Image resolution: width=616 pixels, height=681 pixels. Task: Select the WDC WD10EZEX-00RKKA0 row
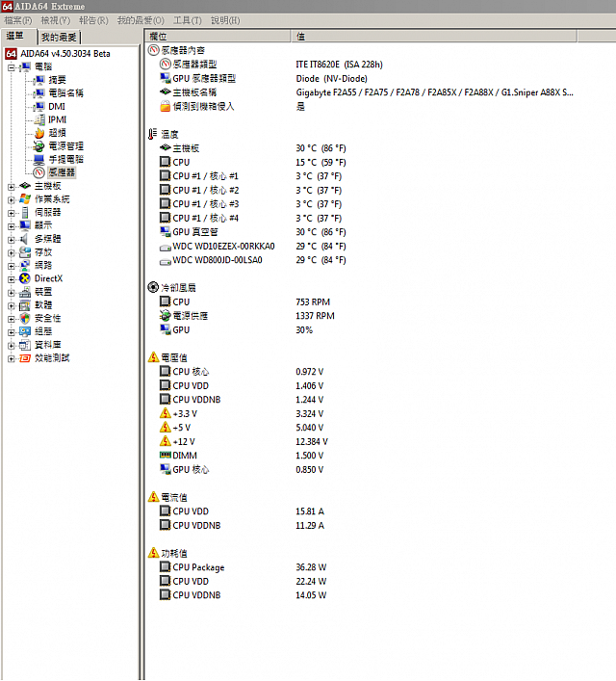(x=253, y=247)
